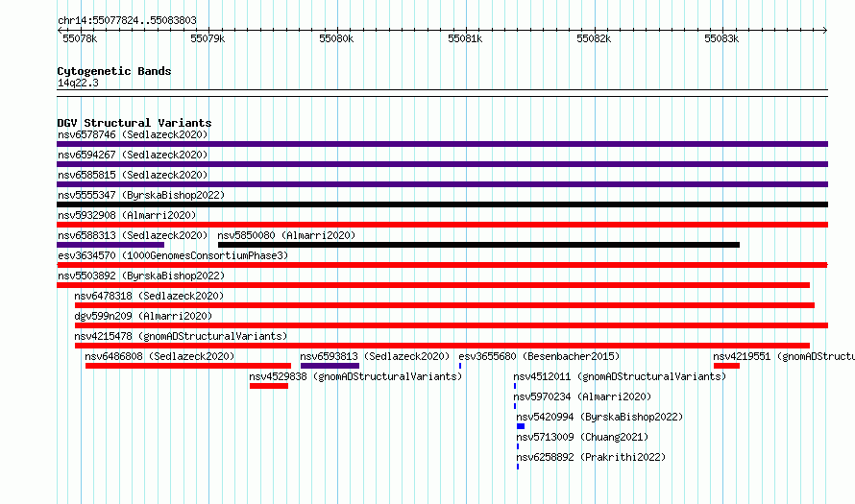Click nsv4512011 (gnomADStructuralVariants) label
The image size is (855, 504).
[x=620, y=376]
